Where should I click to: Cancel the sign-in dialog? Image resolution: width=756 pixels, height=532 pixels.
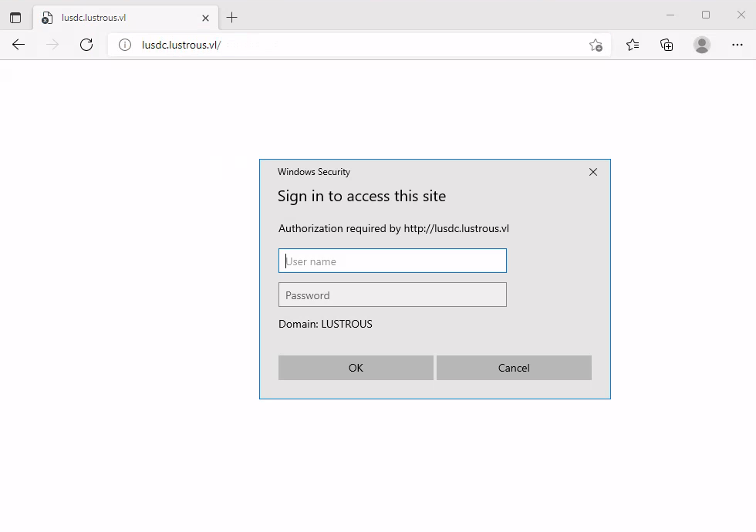click(514, 368)
